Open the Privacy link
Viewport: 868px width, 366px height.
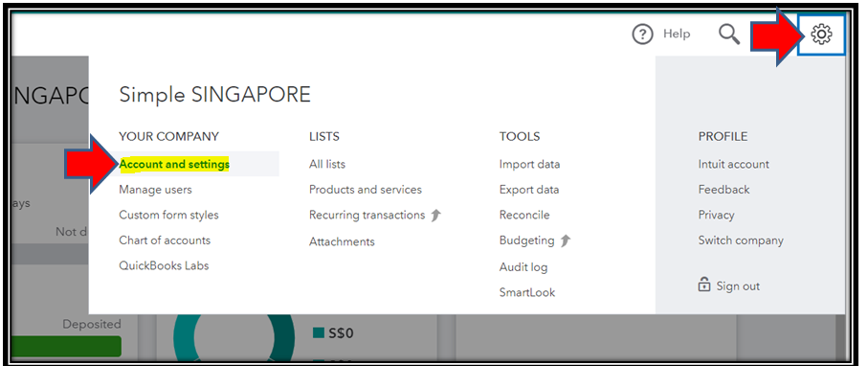pyautogui.click(x=717, y=216)
